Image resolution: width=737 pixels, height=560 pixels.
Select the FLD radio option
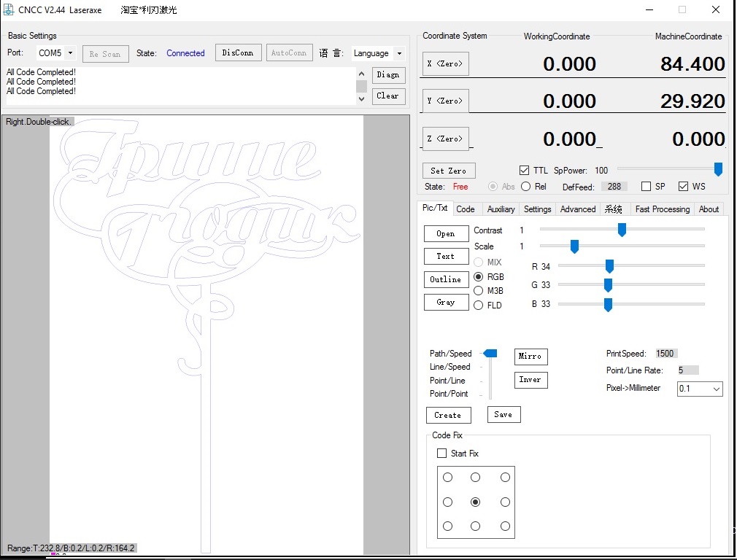(478, 306)
